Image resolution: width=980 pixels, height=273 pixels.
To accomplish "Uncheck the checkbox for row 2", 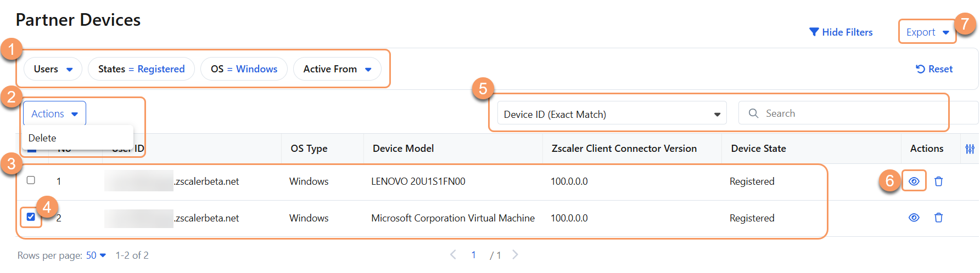I will point(31,217).
